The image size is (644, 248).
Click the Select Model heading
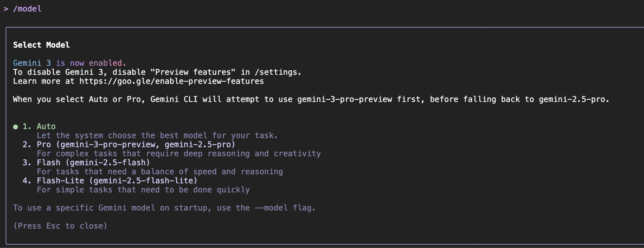tap(41, 45)
